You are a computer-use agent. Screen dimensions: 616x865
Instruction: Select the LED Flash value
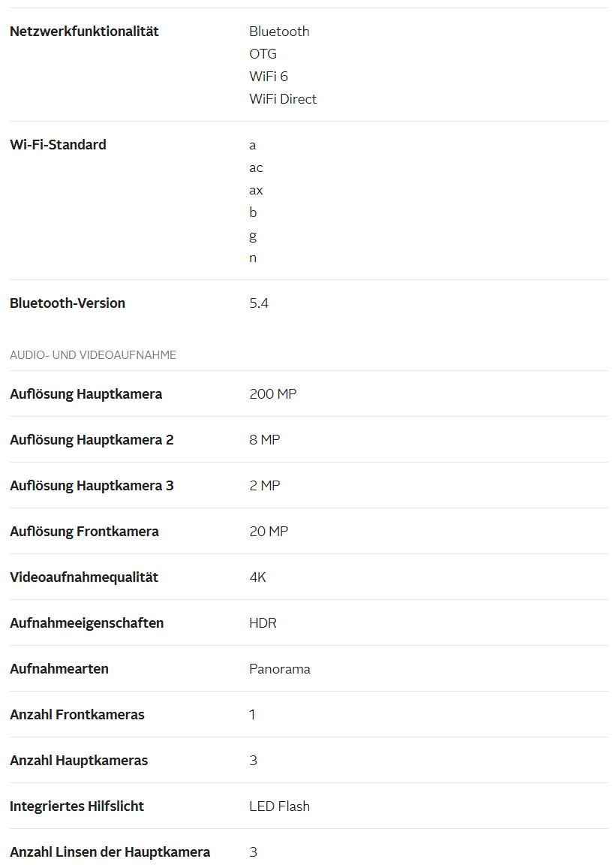tap(280, 806)
